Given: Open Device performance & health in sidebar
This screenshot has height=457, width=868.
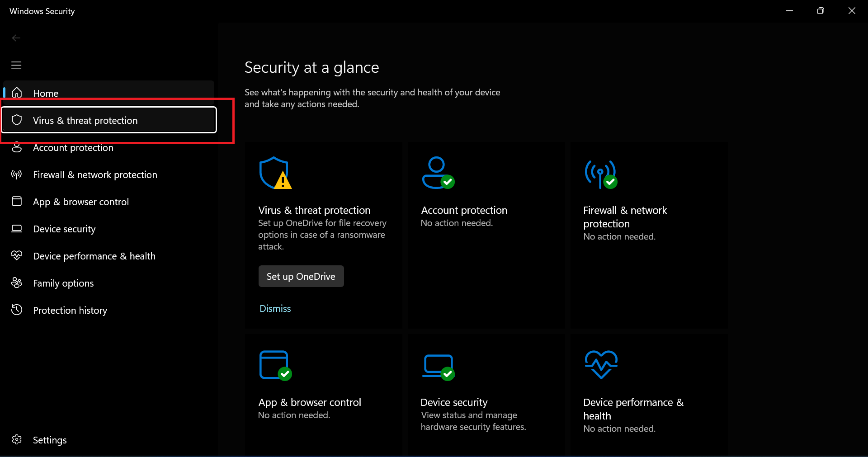Looking at the screenshot, I should click(x=108, y=256).
